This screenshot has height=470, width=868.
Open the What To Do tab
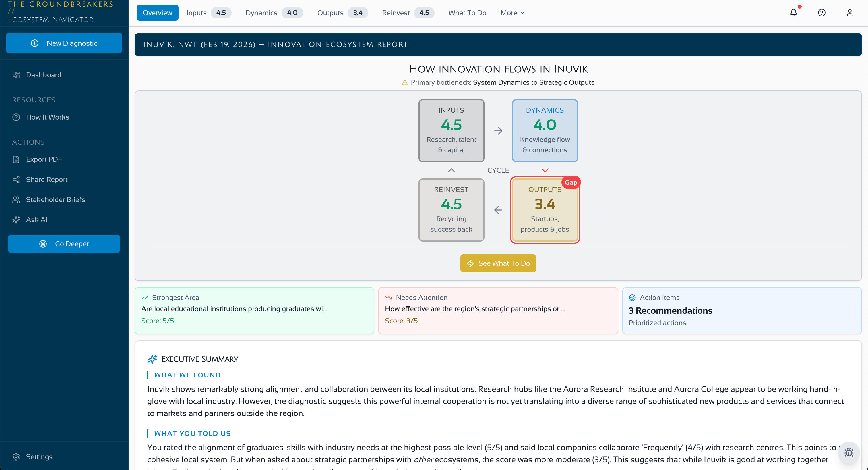(x=467, y=13)
